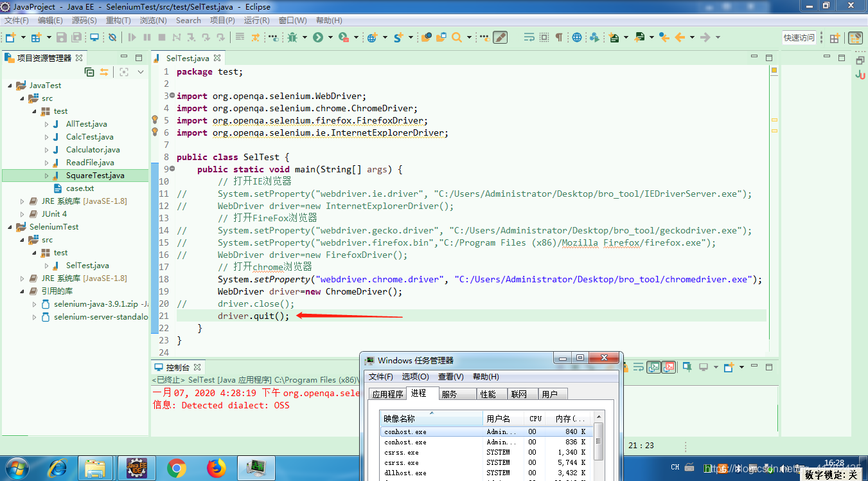This screenshot has width=868, height=481.
Task: Toggle Show Console on Standard Error icon
Action: pos(669,367)
